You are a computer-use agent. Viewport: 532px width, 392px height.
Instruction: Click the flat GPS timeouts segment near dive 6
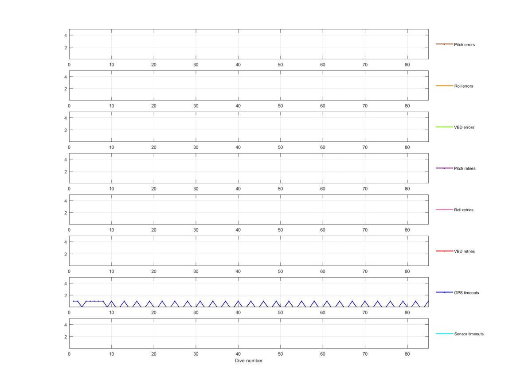tap(94, 301)
